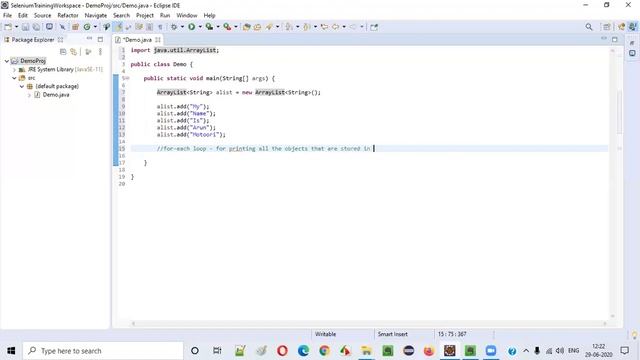Open the File menu

[x=7, y=16]
